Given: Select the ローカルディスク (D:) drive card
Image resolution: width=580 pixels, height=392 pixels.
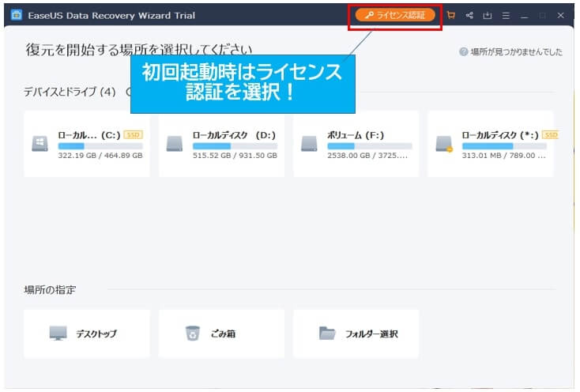Looking at the screenshot, I should pyautogui.click(x=221, y=144).
